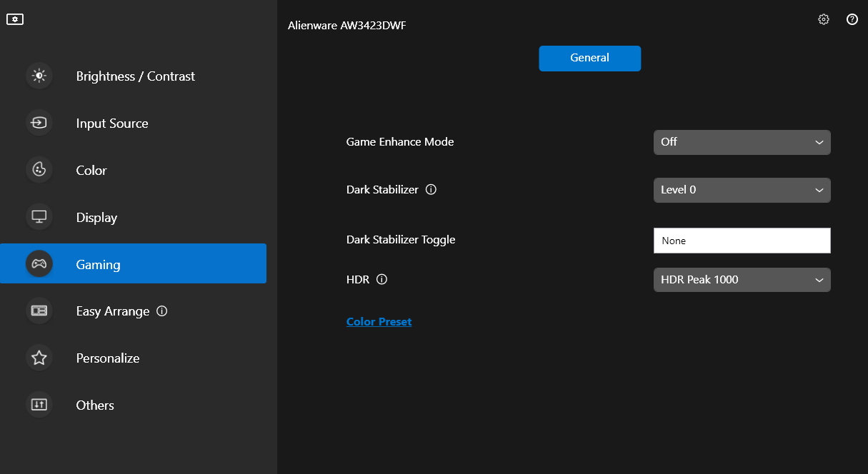
Task: Click the Display monitor icon
Action: coord(39,217)
